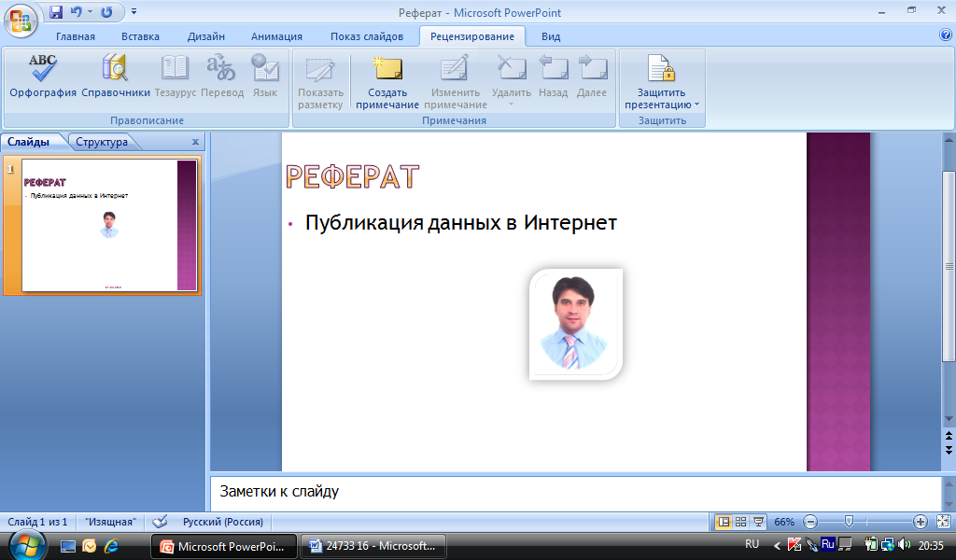Open the Тезаурус tool
The width and height of the screenshot is (956, 560).
176,77
